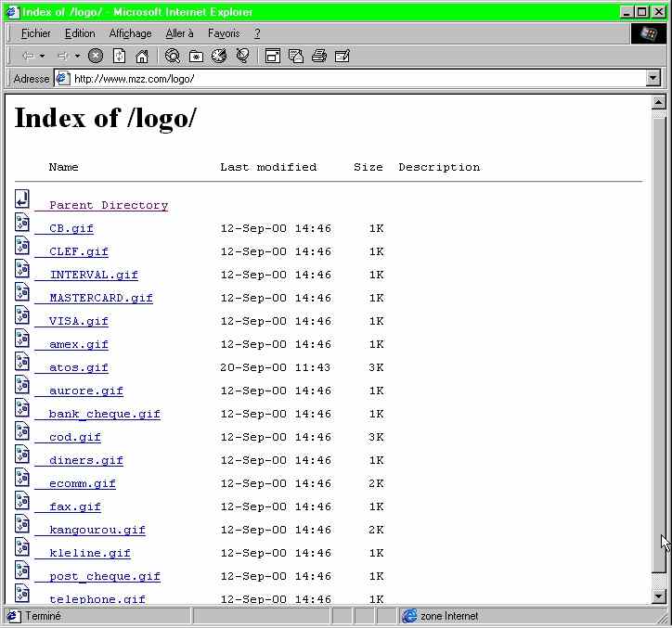Open the Search toolbar icon
Image resolution: width=672 pixels, height=628 pixels.
click(x=173, y=56)
